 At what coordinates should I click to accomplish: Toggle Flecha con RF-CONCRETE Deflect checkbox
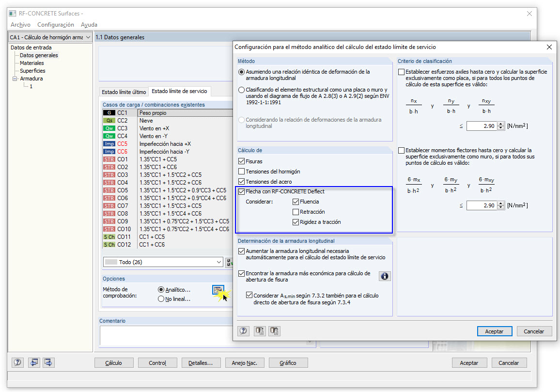pyautogui.click(x=241, y=191)
